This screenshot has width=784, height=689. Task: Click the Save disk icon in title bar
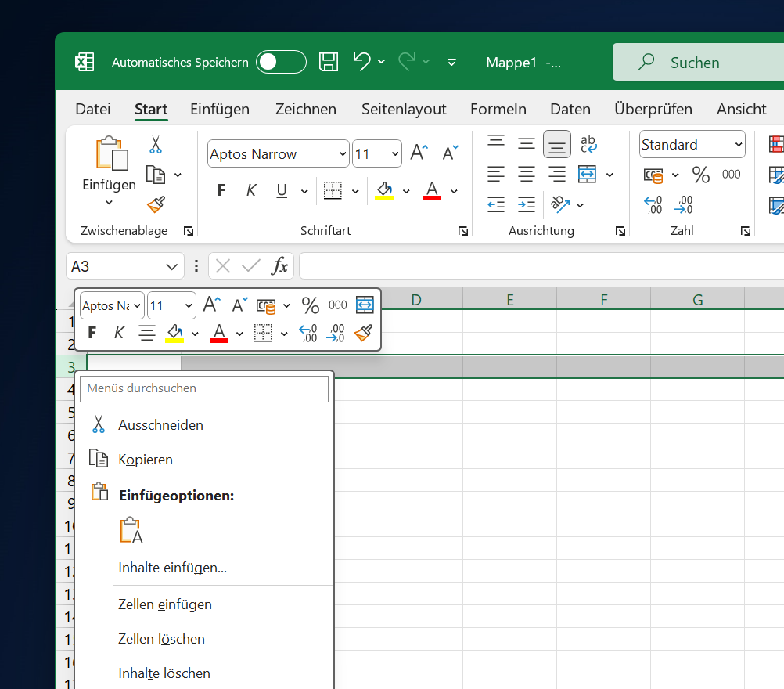pyautogui.click(x=329, y=62)
